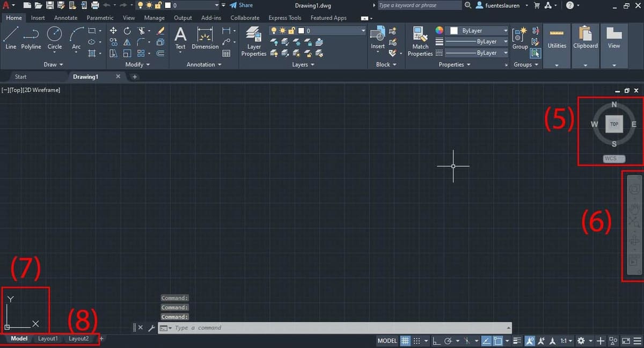Select the Line tool
The height and width of the screenshot is (348, 644).
pyautogui.click(x=11, y=38)
